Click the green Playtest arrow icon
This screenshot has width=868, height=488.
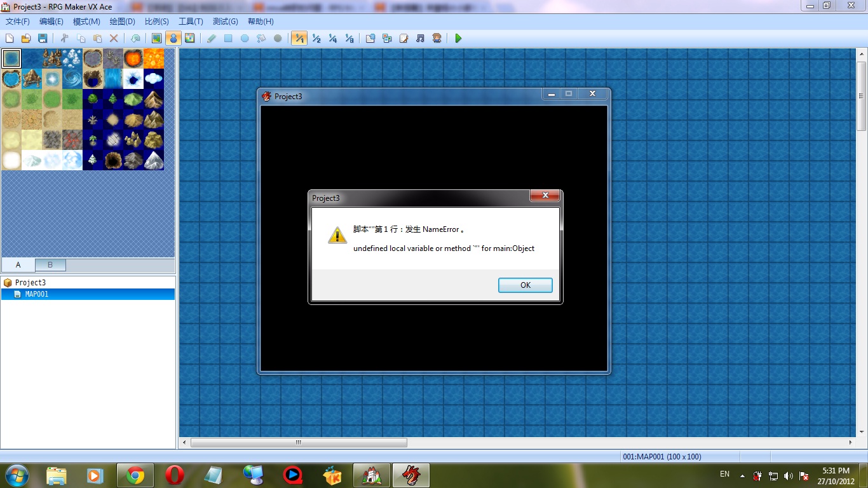click(x=458, y=38)
